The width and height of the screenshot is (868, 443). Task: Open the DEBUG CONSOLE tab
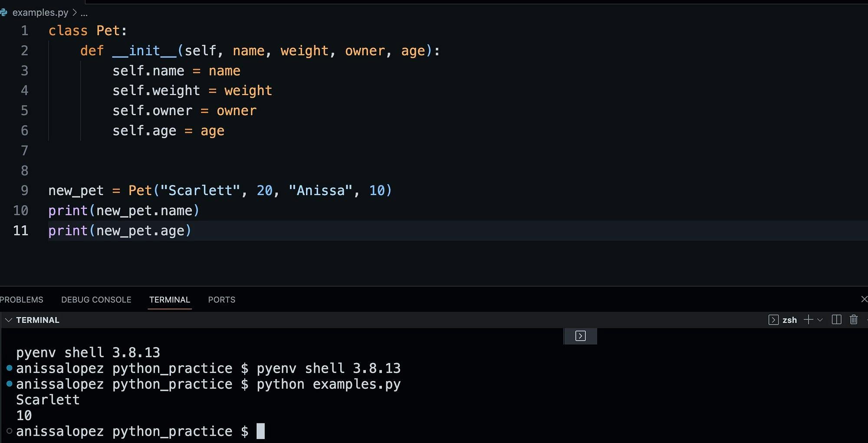pyautogui.click(x=96, y=300)
